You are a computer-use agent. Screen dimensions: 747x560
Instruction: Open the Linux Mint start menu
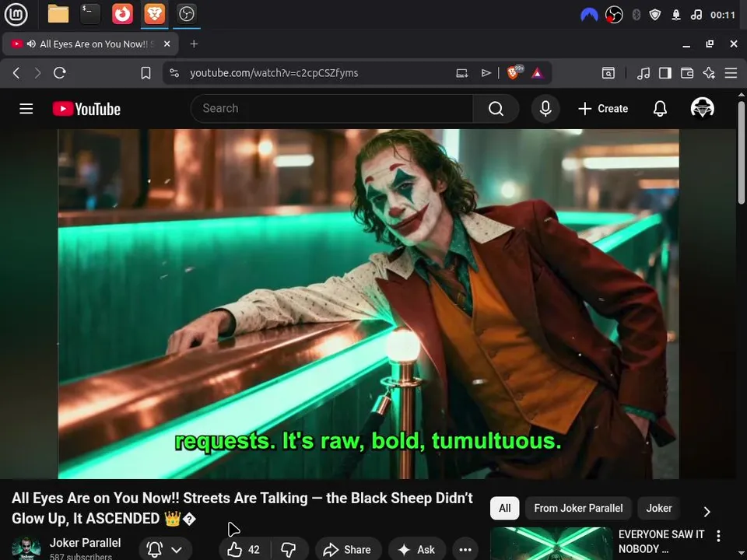pyautogui.click(x=16, y=14)
